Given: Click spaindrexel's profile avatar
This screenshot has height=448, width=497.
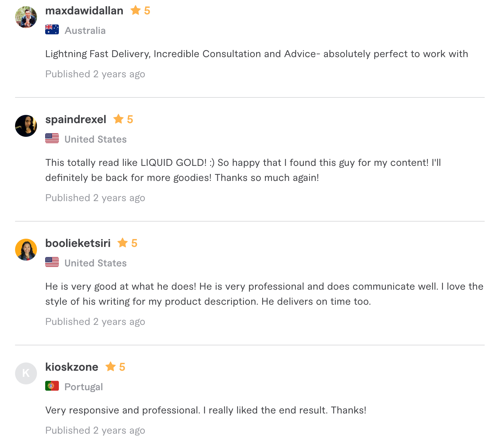Looking at the screenshot, I should pos(26,126).
